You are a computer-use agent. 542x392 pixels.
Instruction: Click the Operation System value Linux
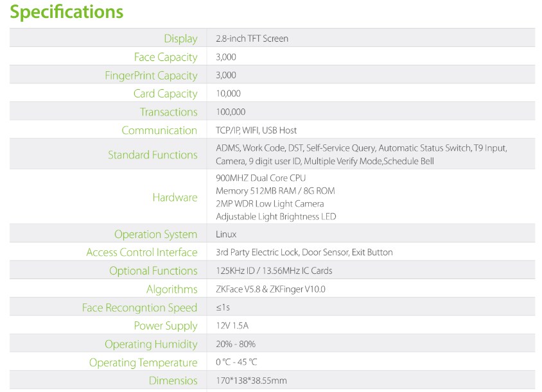(226, 234)
